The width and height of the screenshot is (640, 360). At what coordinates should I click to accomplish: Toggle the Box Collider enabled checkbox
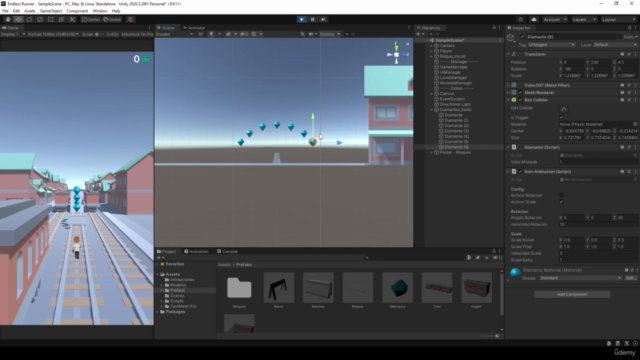pos(520,100)
